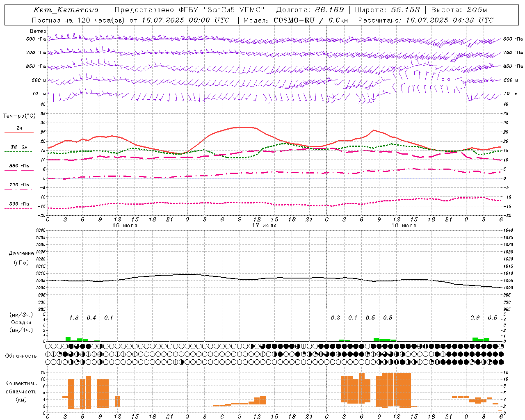This screenshot has height=420, width=525.
Task: Select the Осадки panel label
Action: coord(21,322)
